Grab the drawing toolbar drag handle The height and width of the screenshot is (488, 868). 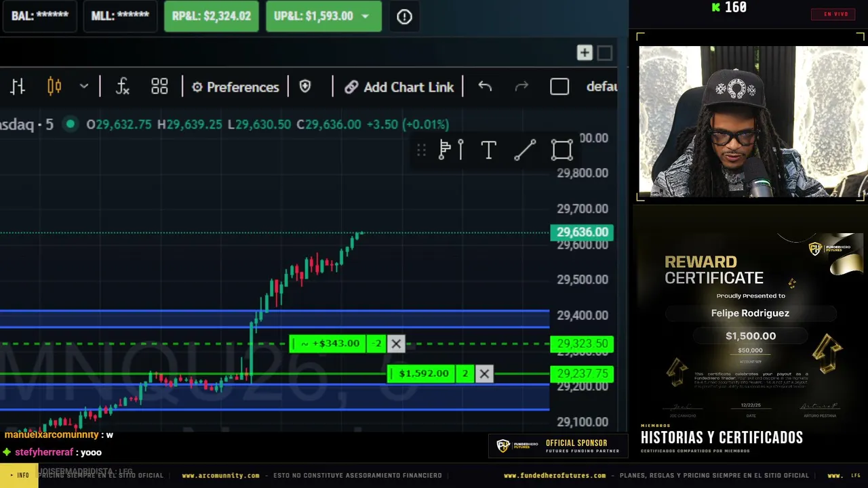421,150
